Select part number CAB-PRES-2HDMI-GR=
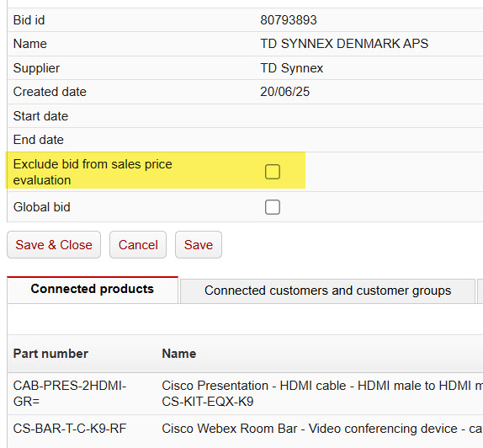Image resolution: width=483 pixels, height=448 pixels. click(x=70, y=393)
